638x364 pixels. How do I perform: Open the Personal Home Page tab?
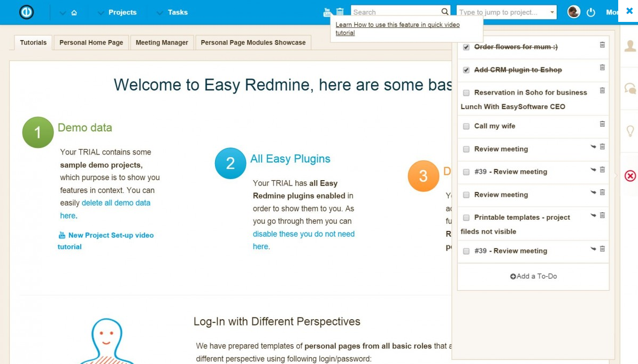pos(91,43)
